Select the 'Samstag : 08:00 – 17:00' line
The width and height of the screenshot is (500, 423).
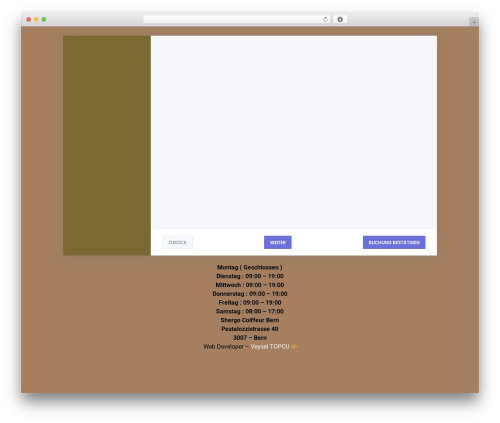[x=250, y=311]
